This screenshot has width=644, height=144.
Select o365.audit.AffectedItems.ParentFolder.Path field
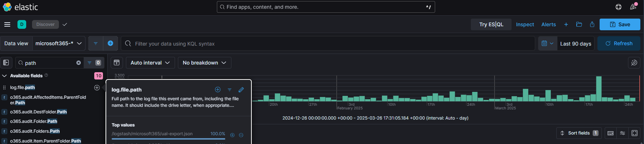click(48, 100)
